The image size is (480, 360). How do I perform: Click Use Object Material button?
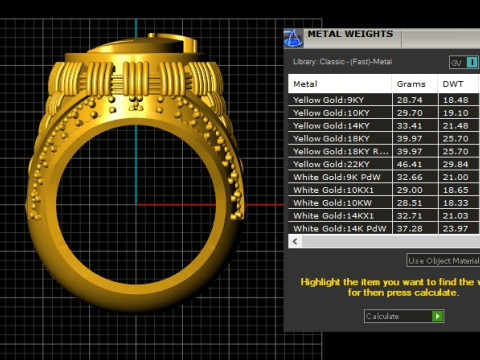click(x=443, y=261)
